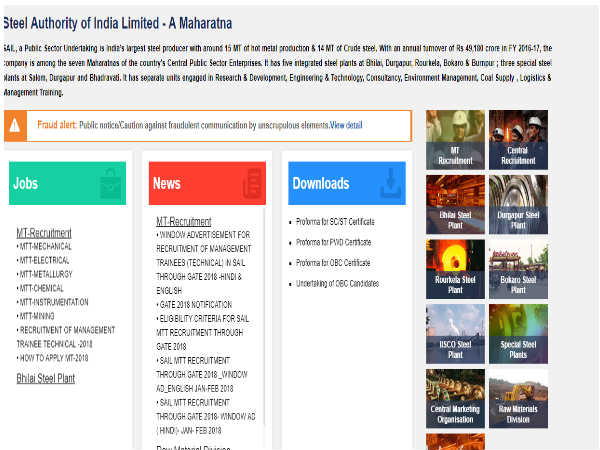This screenshot has height=450, width=600.
Task: Open MT-Recruitment heading under News
Action: (184, 222)
